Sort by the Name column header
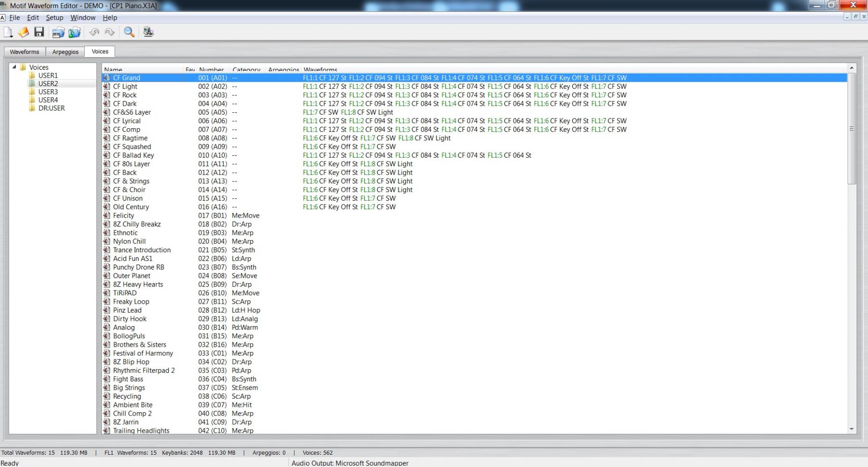 pos(143,69)
